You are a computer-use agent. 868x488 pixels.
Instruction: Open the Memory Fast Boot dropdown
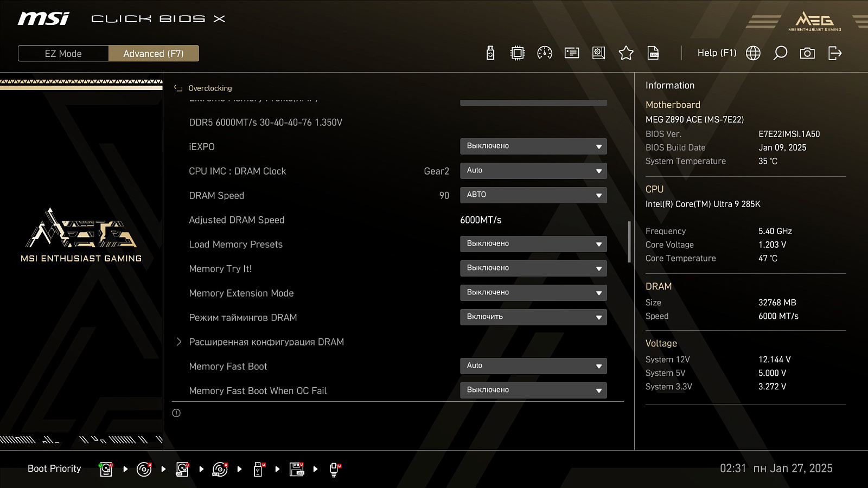pyautogui.click(x=533, y=366)
